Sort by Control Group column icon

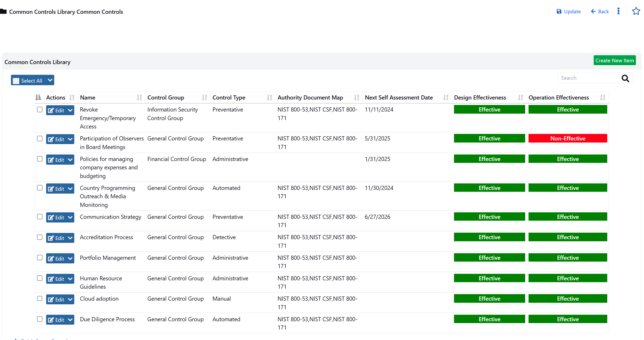point(205,98)
